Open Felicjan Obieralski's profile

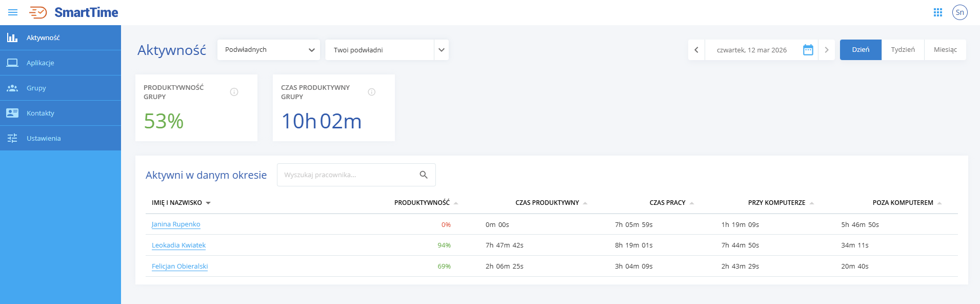pyautogui.click(x=179, y=267)
